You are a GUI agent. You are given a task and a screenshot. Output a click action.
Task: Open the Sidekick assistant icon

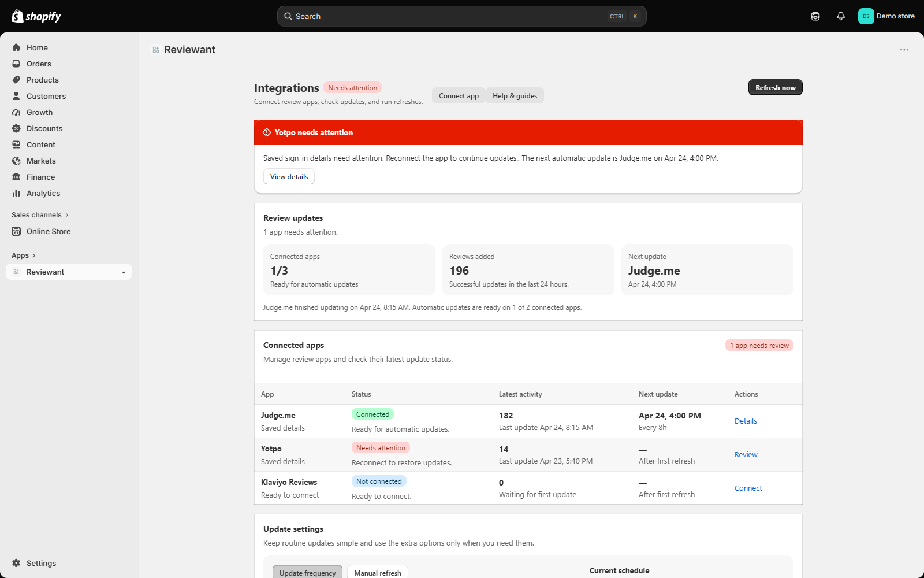pos(815,16)
